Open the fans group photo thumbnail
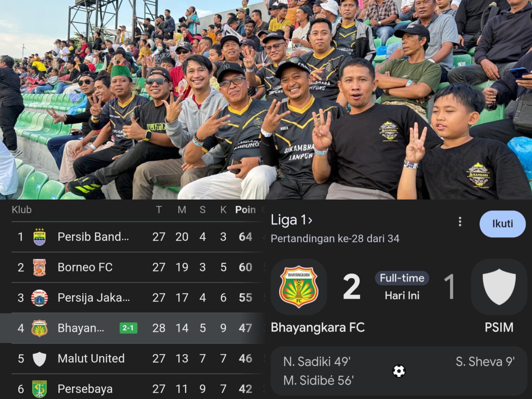Viewport: 532px width, 399px height. [x=266, y=100]
